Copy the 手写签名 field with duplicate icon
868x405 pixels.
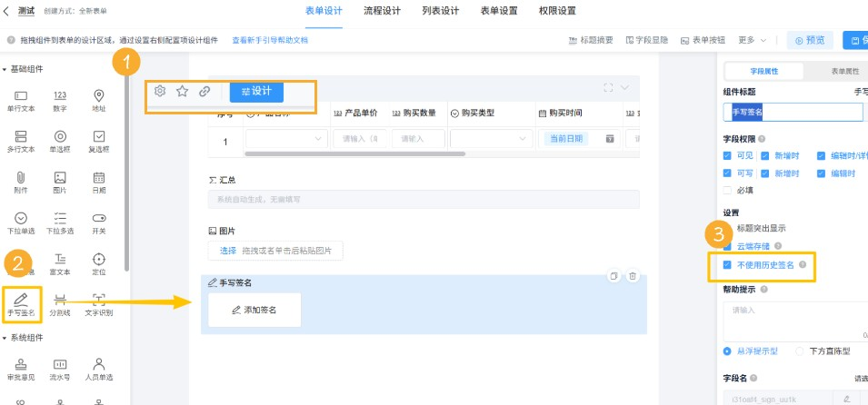pyautogui.click(x=614, y=276)
